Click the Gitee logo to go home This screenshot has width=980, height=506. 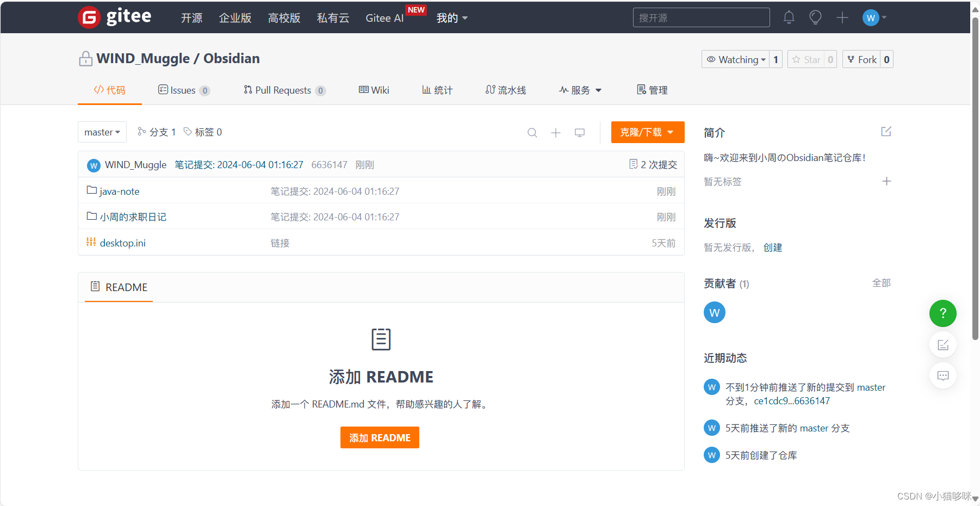coord(115,16)
